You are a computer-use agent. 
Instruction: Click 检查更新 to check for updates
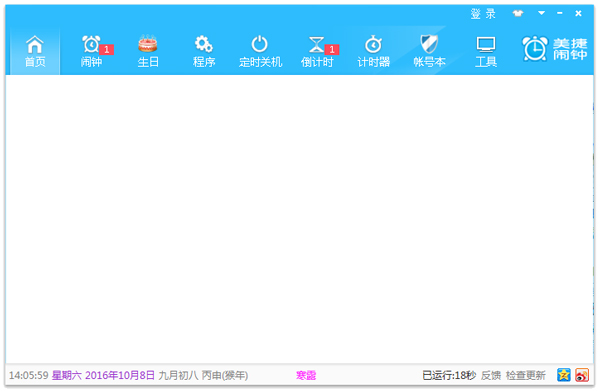[526, 375]
